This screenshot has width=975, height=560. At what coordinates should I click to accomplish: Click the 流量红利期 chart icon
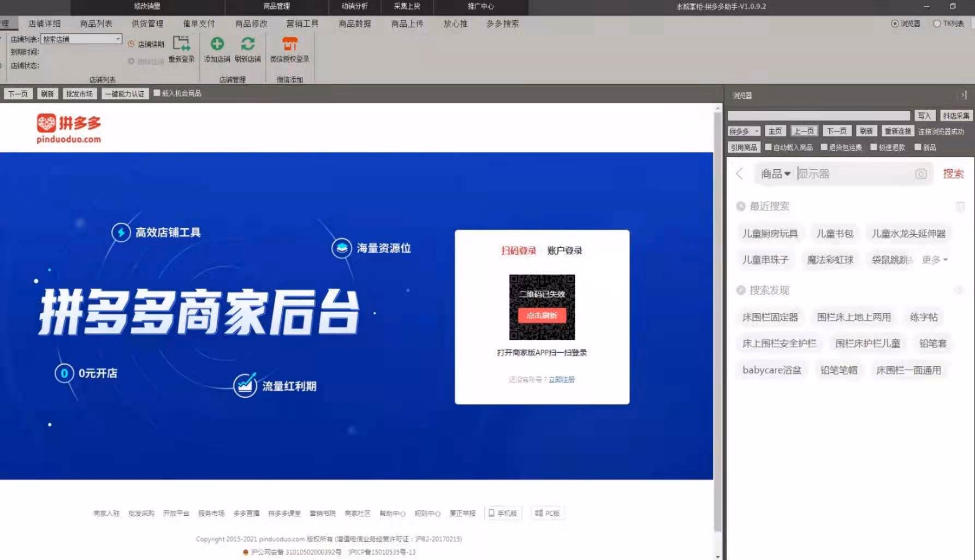pos(245,385)
